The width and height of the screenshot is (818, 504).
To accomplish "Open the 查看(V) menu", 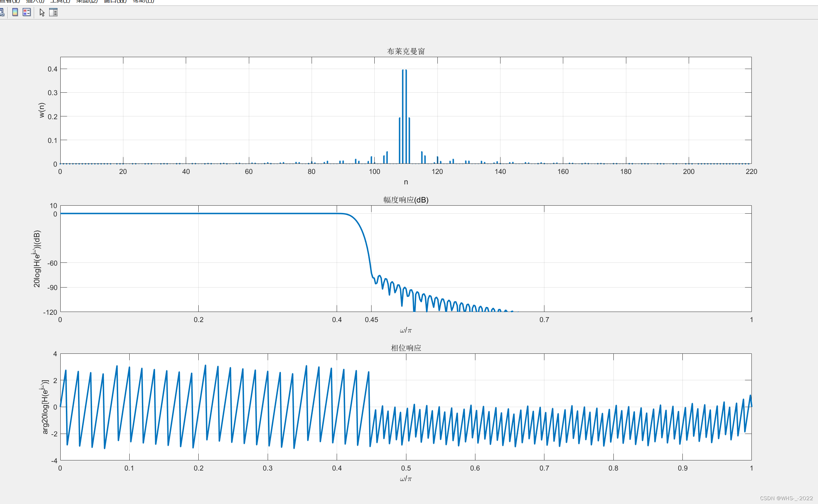I will pyautogui.click(x=10, y=1).
